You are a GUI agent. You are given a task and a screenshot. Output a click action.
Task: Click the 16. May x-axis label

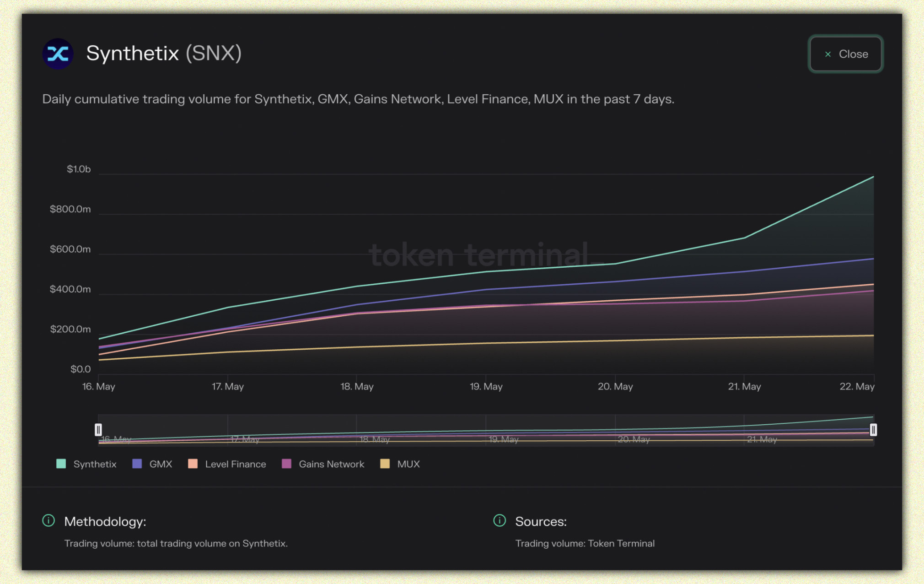click(98, 387)
